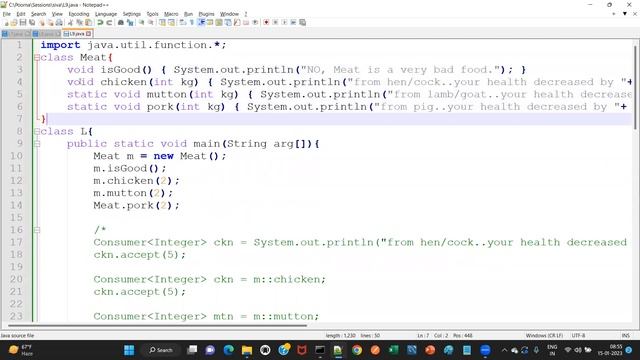640x360 pixels.
Task: Open Folder as Workspace toolbar icon
Action: point(246,22)
